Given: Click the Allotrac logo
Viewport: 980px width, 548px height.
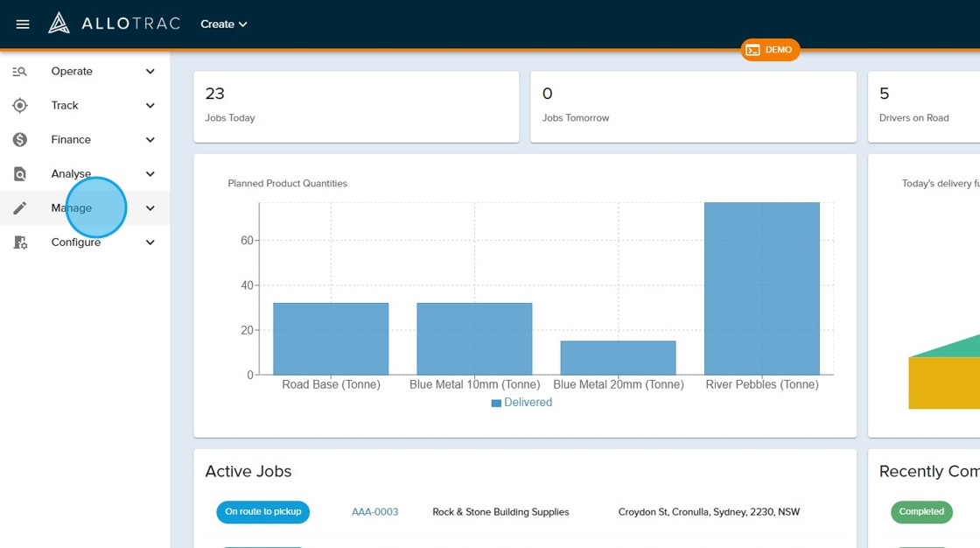Looking at the screenshot, I should click(x=115, y=24).
